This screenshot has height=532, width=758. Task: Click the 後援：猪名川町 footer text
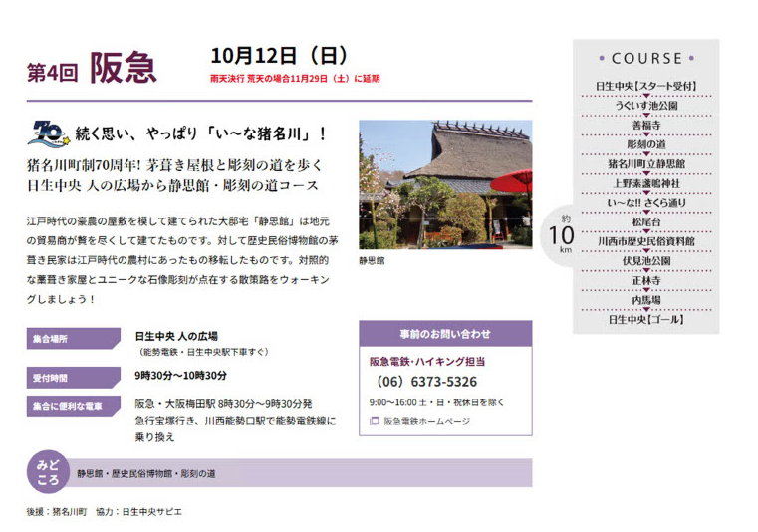pos(57,512)
